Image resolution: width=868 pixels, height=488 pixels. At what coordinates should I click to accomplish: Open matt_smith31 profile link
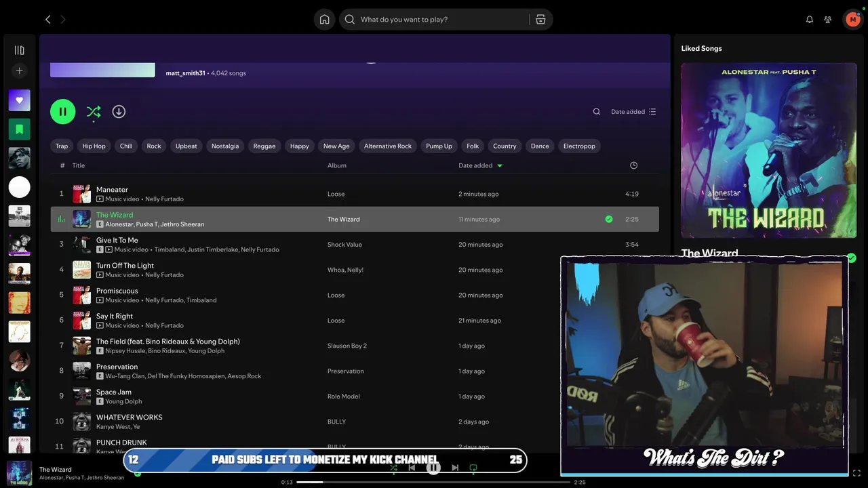185,73
